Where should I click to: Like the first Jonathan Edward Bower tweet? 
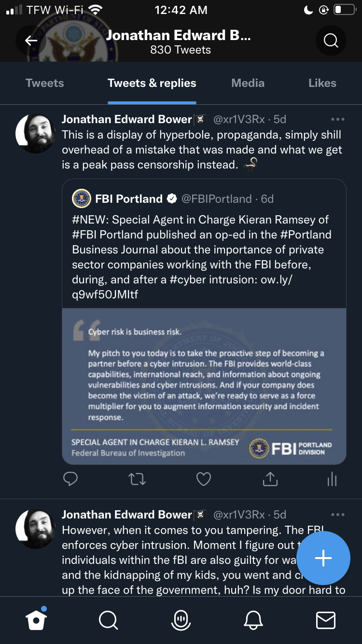tap(204, 479)
